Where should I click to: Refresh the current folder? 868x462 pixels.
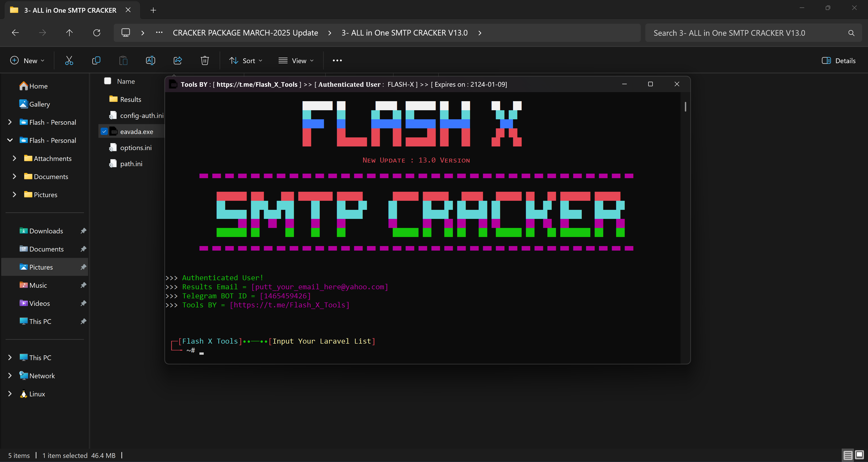[x=97, y=32]
